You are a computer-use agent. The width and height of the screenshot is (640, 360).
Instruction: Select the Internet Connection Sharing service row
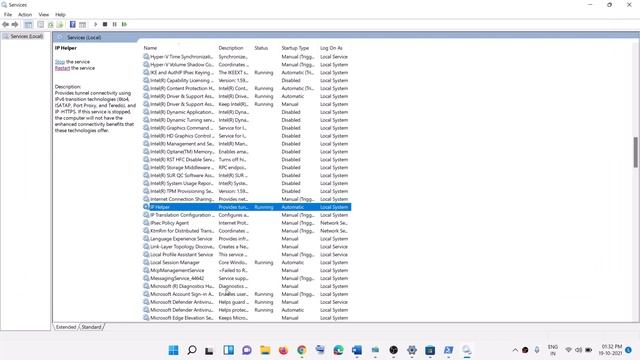[x=247, y=199]
